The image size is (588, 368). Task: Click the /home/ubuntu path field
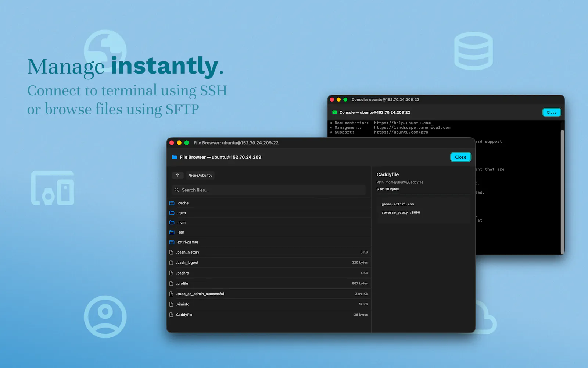tap(200, 176)
